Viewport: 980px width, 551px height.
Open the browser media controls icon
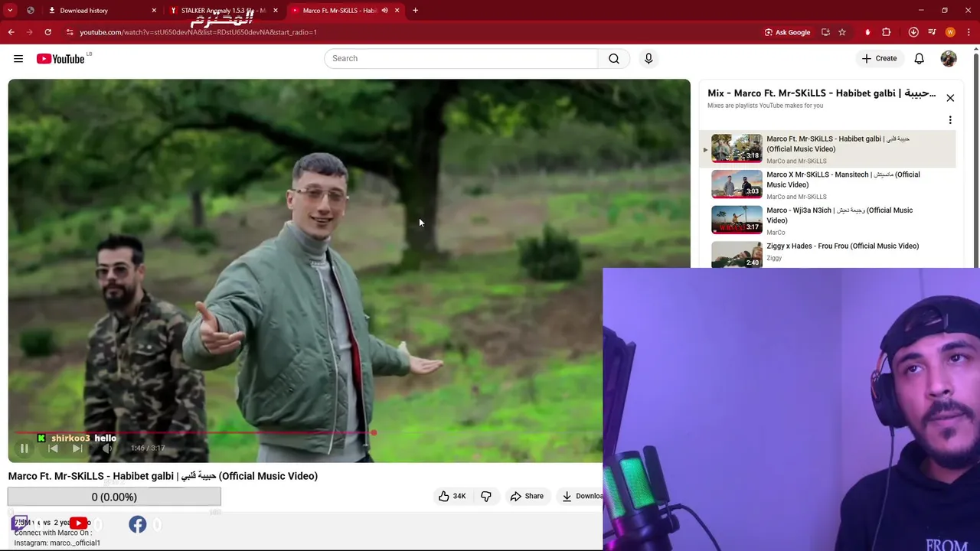point(932,32)
